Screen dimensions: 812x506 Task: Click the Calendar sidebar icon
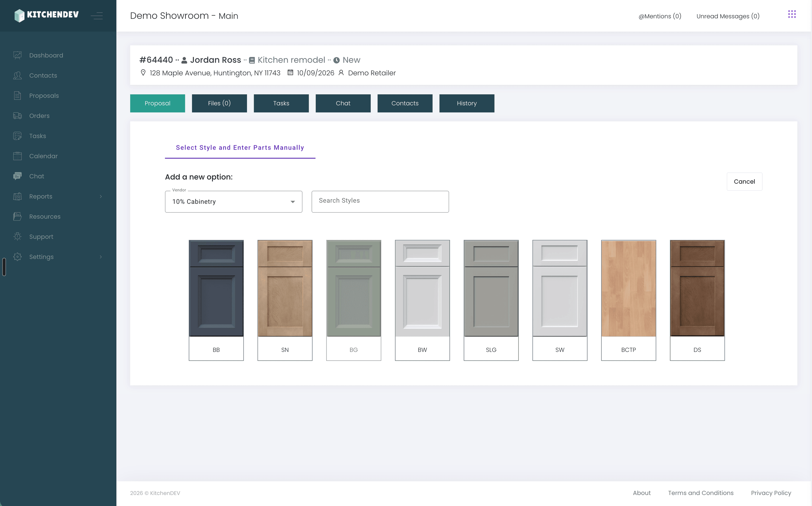click(17, 156)
